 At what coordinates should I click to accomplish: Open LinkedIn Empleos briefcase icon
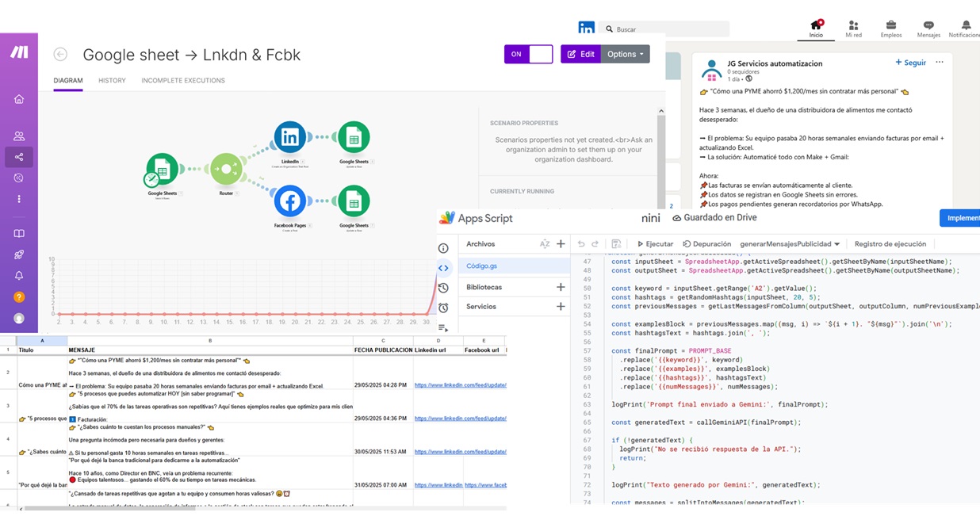point(890,27)
